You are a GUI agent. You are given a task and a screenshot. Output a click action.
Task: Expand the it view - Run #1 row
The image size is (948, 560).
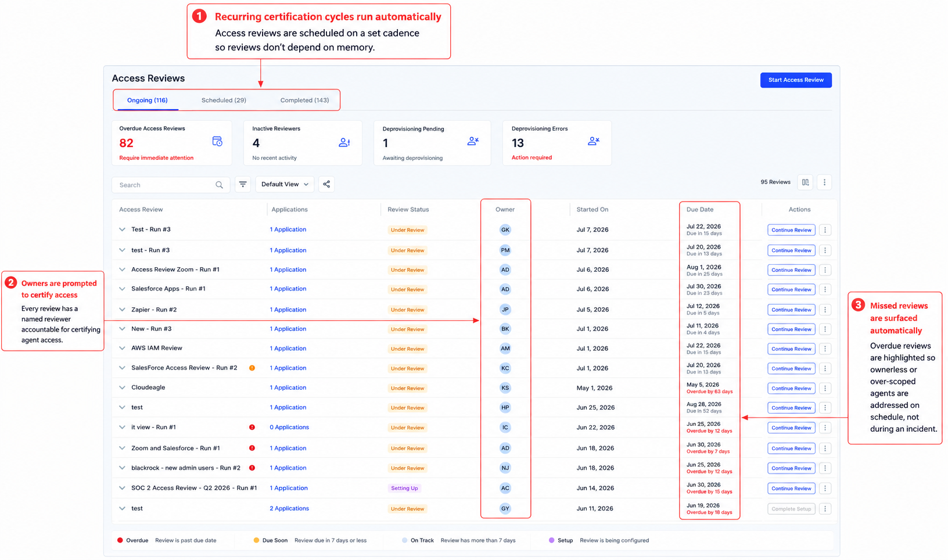(x=122, y=427)
